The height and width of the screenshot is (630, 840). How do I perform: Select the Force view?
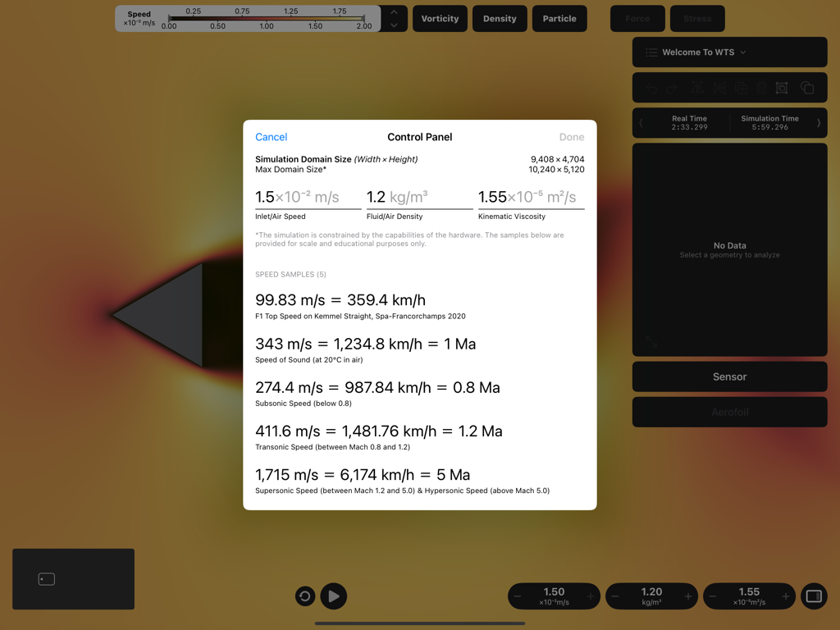[x=637, y=17]
